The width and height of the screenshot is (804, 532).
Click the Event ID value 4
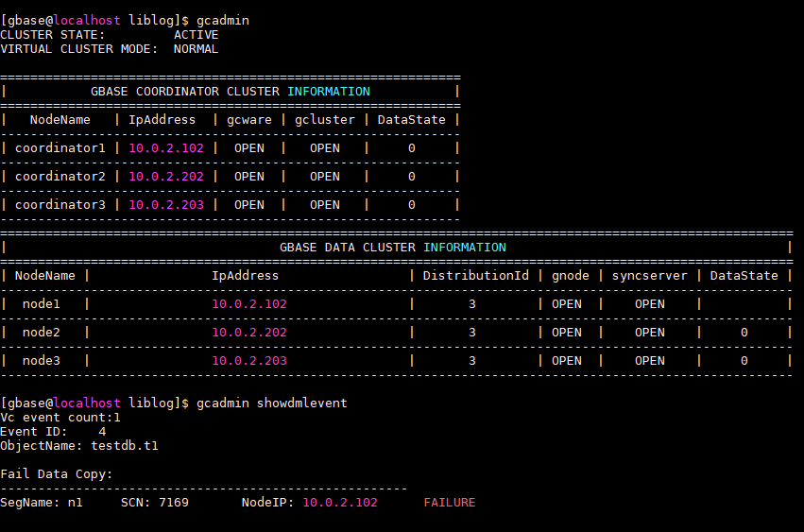point(102,432)
